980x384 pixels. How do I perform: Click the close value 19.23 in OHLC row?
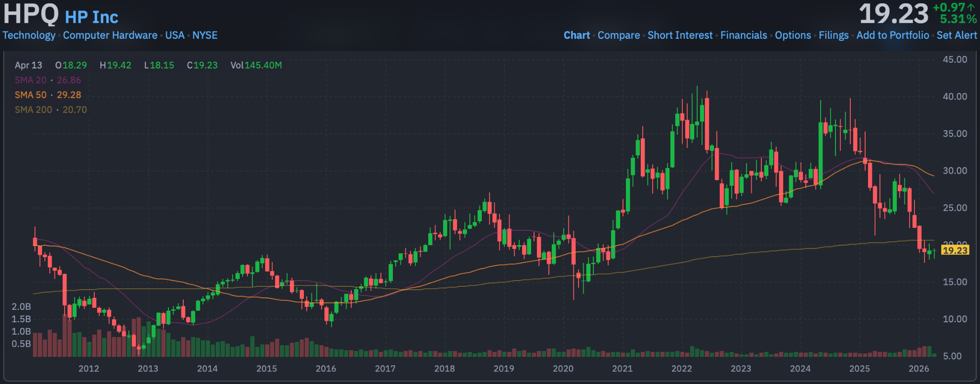205,65
